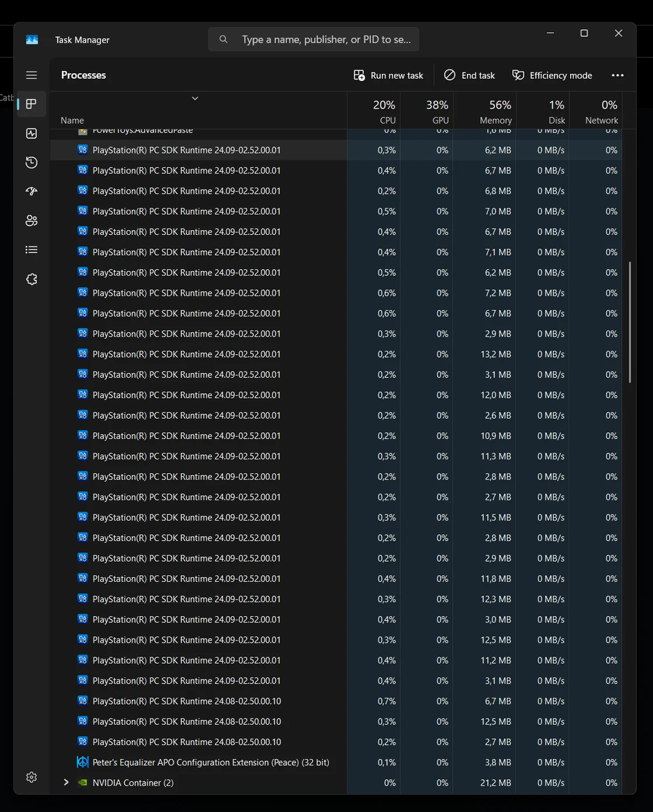The image size is (653, 812).
Task: Click End task button
Action: pos(469,75)
